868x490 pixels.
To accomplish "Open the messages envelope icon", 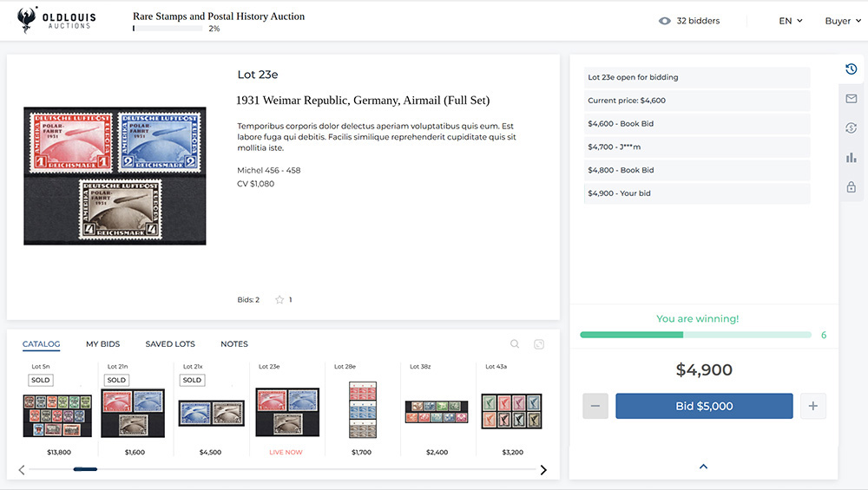I will click(x=851, y=99).
